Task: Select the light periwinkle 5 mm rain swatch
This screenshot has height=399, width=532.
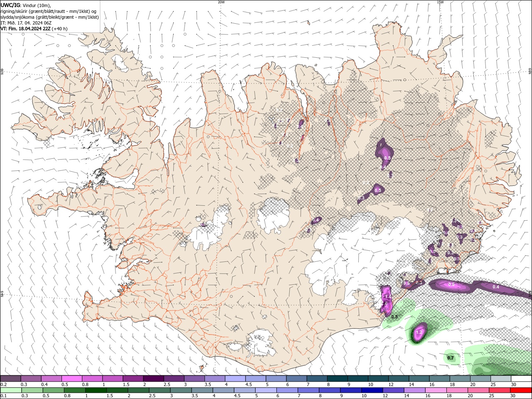Action: pyautogui.click(x=266, y=390)
